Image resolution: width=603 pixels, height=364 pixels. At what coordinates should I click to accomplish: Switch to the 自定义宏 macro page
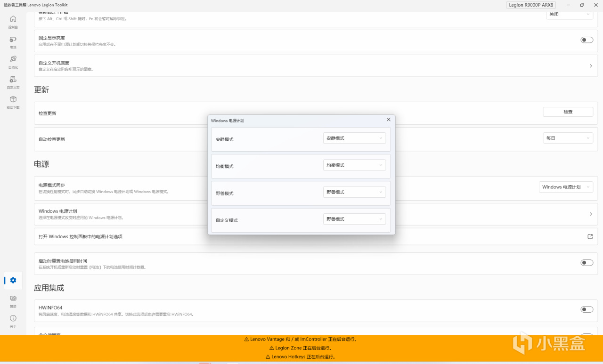pos(13,82)
